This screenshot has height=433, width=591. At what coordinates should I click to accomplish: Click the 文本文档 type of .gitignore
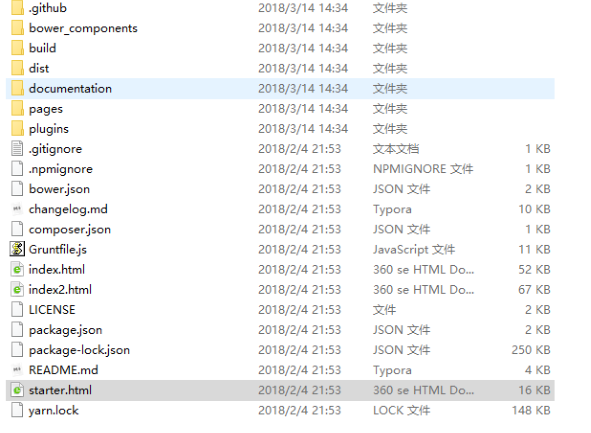pos(396,149)
